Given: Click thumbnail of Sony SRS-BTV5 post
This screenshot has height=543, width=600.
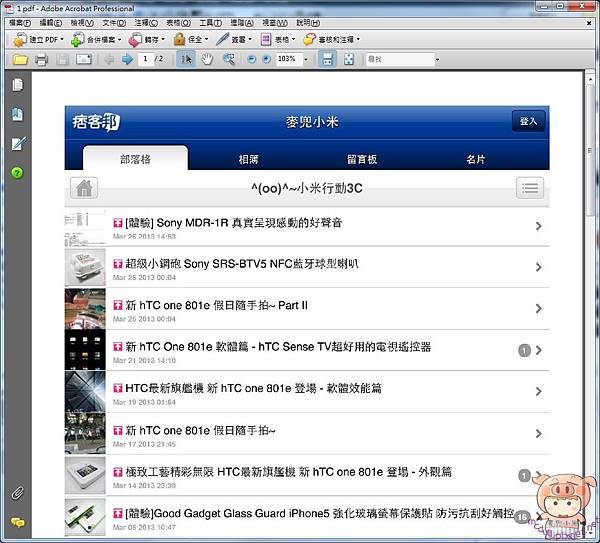Looking at the screenshot, I should [85, 267].
